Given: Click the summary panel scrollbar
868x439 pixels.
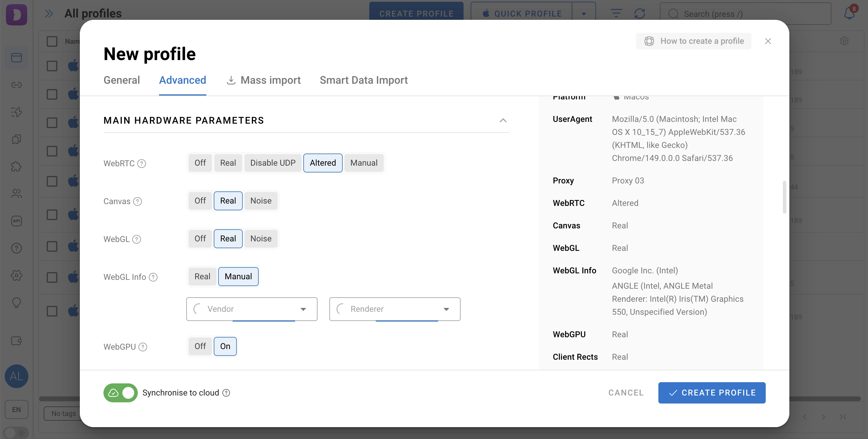Looking at the screenshot, I should (x=784, y=197).
